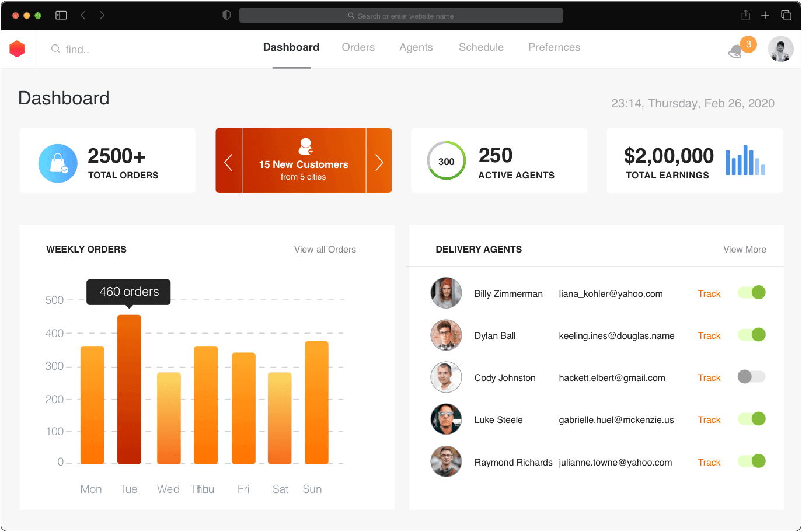Turn off Raymond Richards' toggle switch
This screenshot has width=802, height=532.
(x=752, y=461)
